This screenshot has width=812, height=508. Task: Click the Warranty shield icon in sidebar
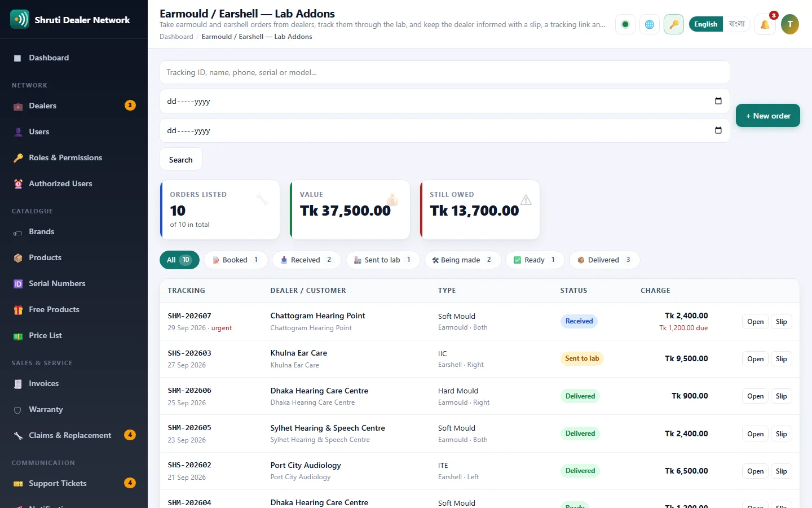coord(18,410)
